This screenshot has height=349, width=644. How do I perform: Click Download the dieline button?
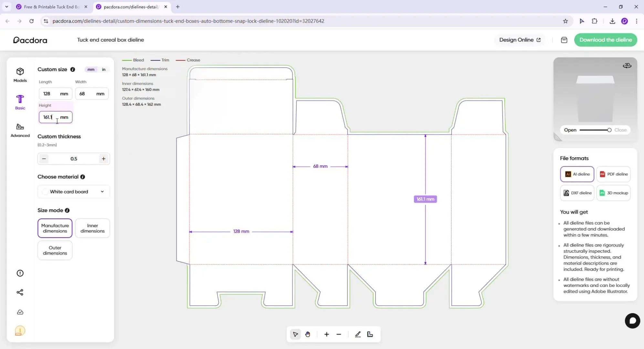(x=605, y=40)
